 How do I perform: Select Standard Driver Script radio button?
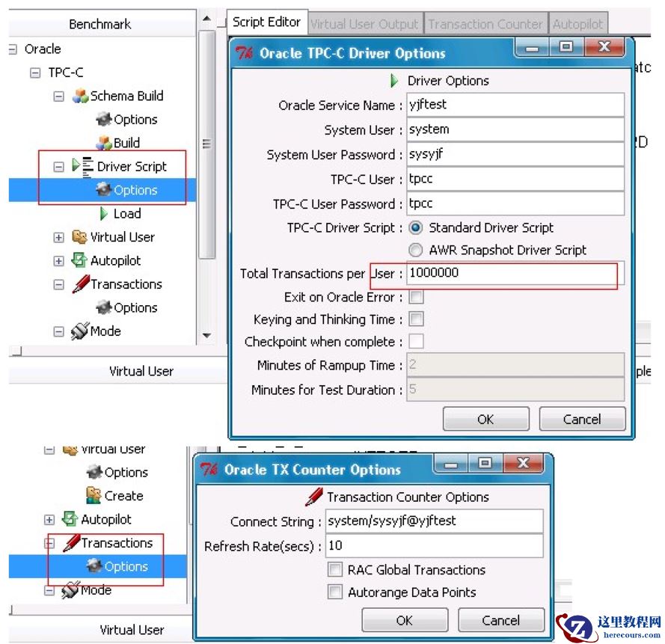[416, 227]
